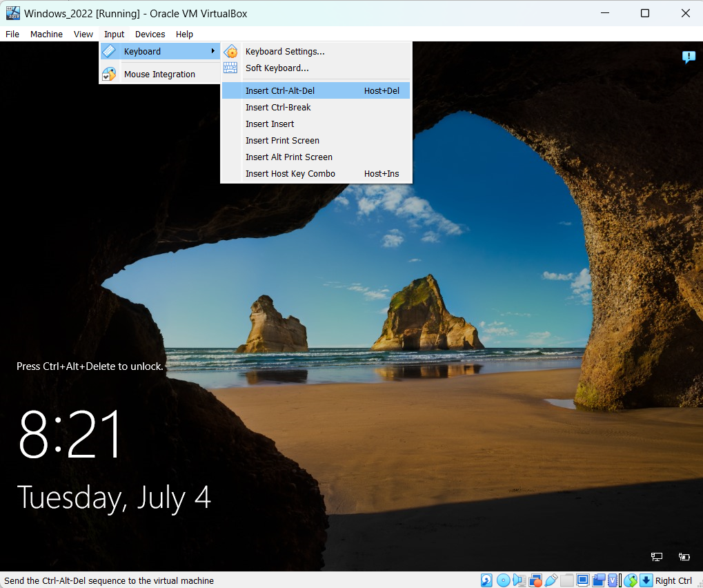Choose Insert Host Key Combo
Viewport: 703px width, 588px height.
click(x=316, y=174)
